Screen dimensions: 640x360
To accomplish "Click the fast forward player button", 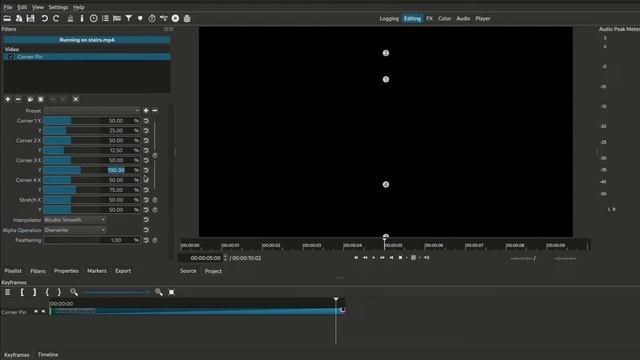I will (382, 258).
